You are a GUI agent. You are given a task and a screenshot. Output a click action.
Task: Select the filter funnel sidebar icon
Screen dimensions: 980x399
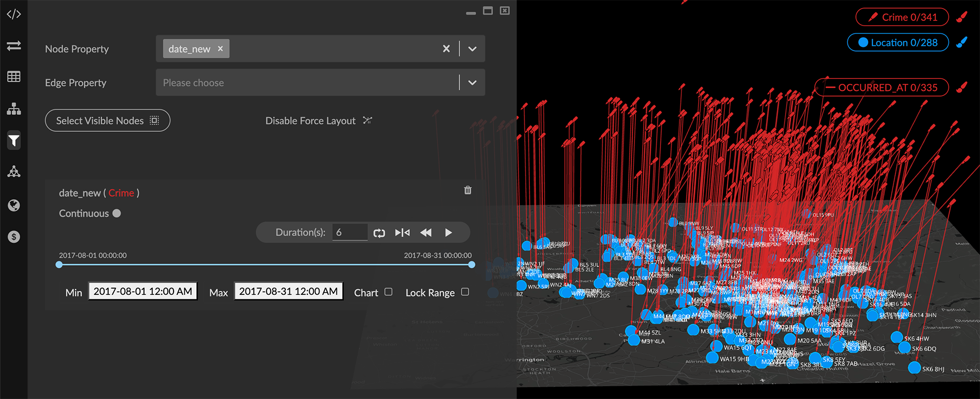[x=14, y=140]
